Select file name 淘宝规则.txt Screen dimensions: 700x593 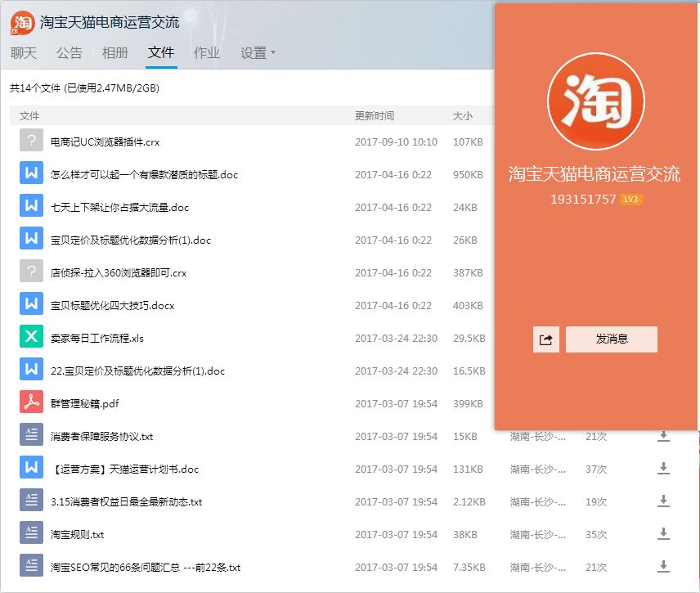(77, 534)
